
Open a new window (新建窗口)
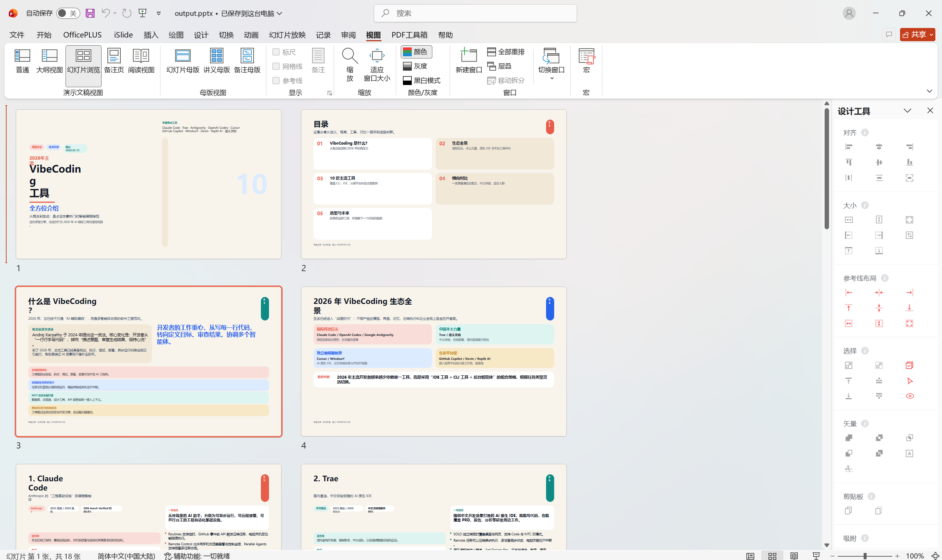click(x=469, y=61)
